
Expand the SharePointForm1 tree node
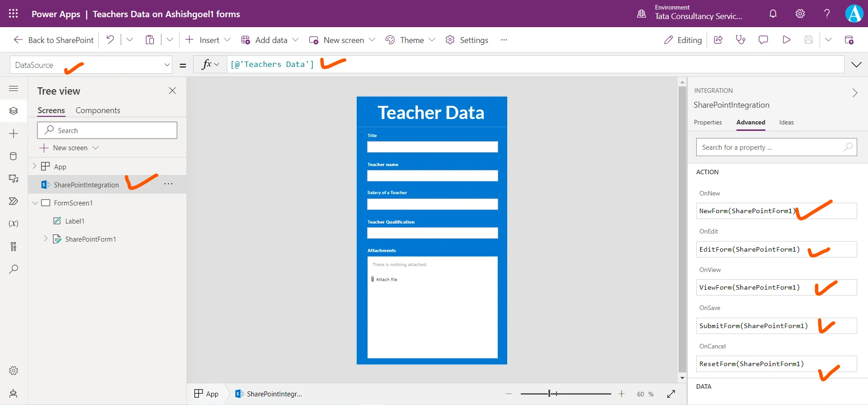[46, 238]
